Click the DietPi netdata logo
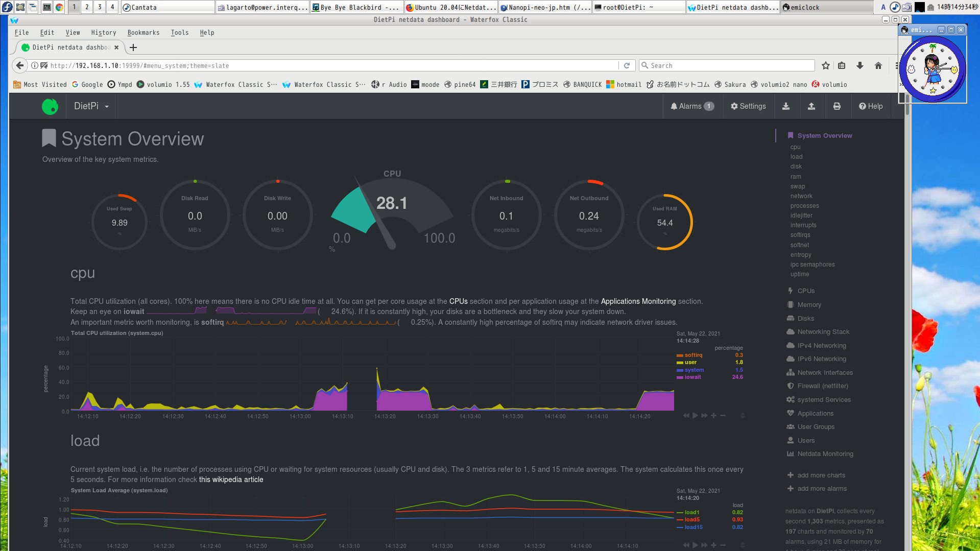The width and height of the screenshot is (980, 551). (x=51, y=106)
